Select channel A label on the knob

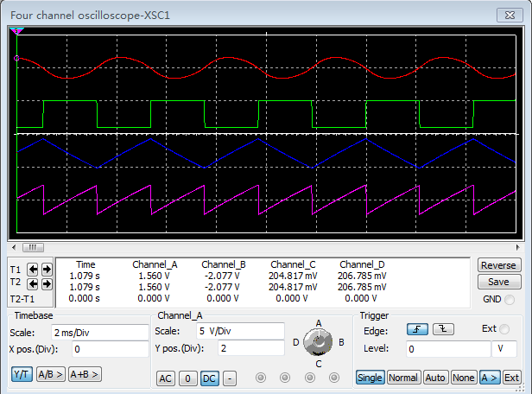318,323
